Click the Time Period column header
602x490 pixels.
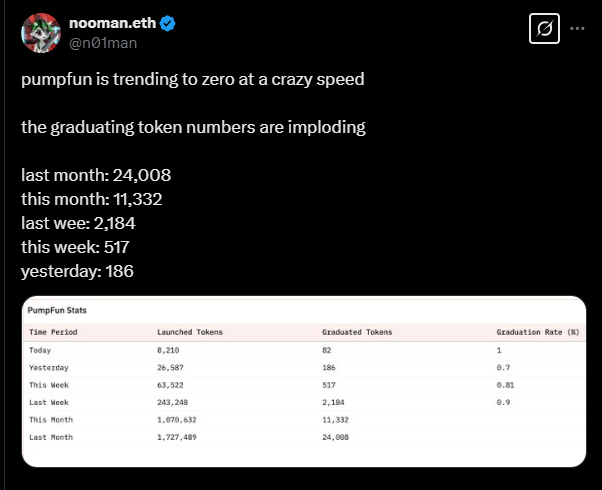53,332
